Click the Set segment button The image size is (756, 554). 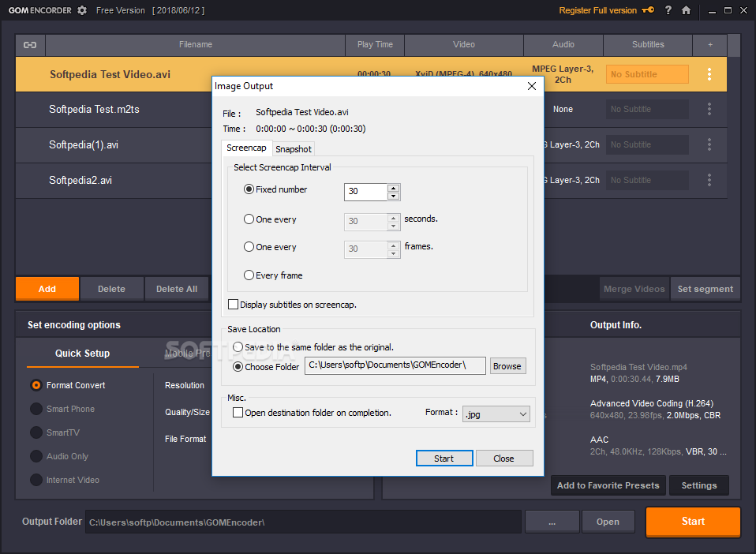(x=705, y=289)
